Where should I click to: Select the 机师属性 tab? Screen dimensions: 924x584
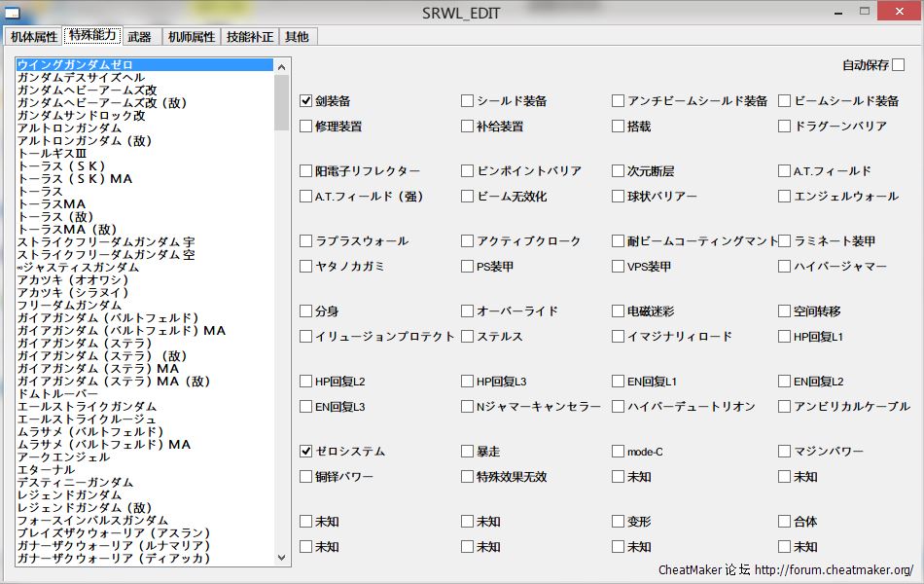(191, 37)
